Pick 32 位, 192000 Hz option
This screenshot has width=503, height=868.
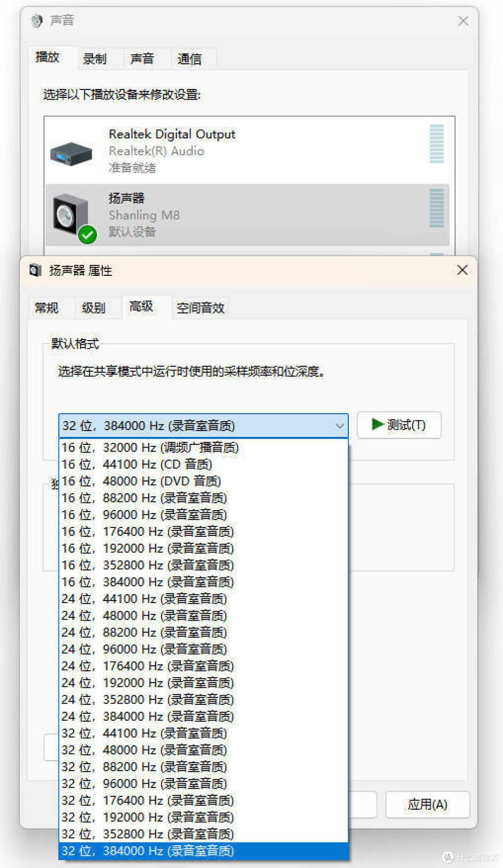click(204, 817)
